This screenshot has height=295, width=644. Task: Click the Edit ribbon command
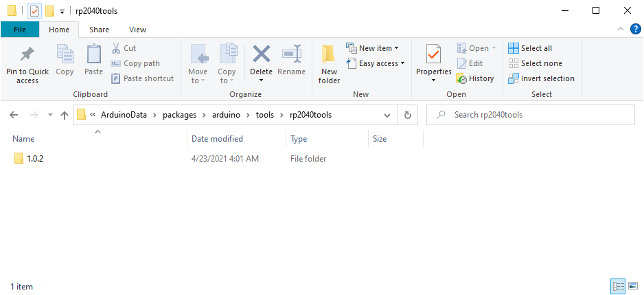(x=470, y=63)
